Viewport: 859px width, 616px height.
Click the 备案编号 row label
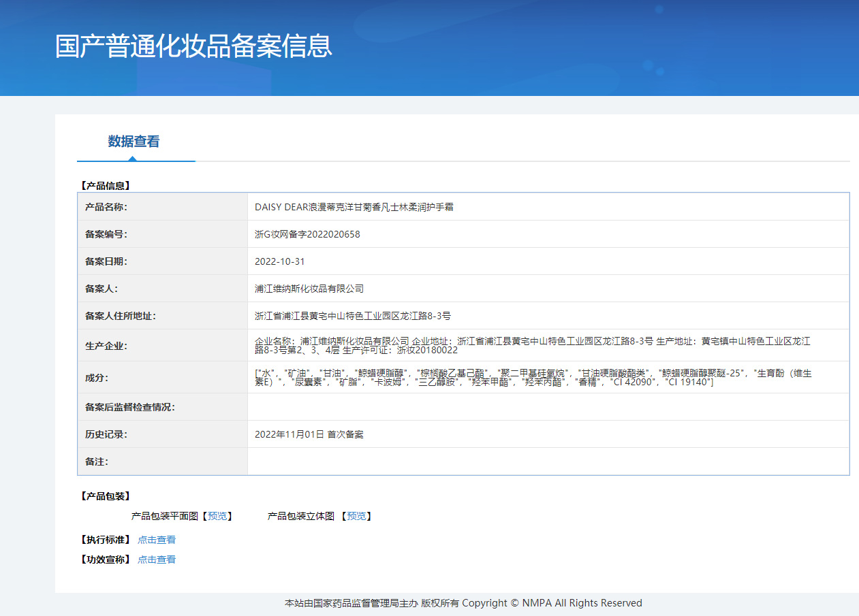pyautogui.click(x=106, y=234)
